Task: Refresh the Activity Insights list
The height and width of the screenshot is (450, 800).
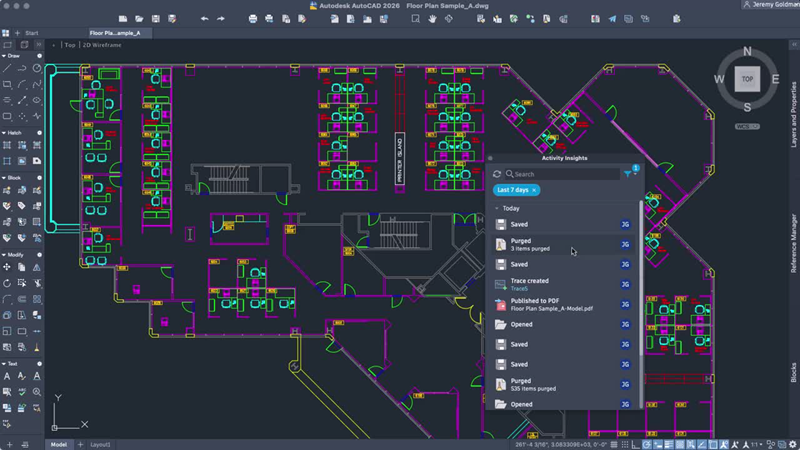Action: 496,174
